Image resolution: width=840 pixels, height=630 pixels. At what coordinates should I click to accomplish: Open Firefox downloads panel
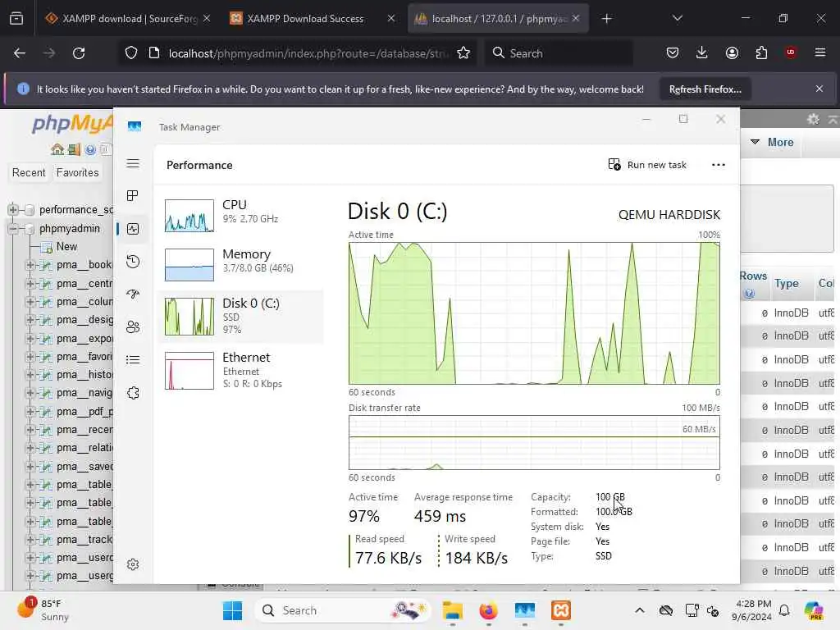click(x=702, y=53)
